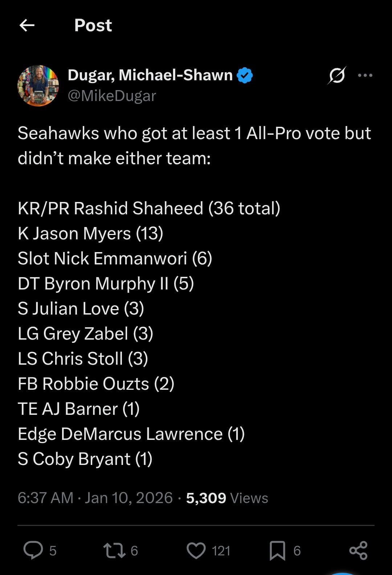
Task: Tap the repost count beside the arrows
Action: (x=134, y=551)
